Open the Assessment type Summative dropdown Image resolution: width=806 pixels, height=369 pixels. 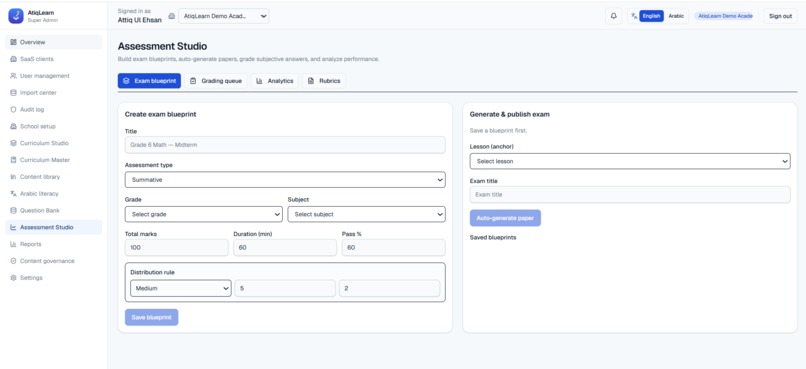(x=285, y=180)
